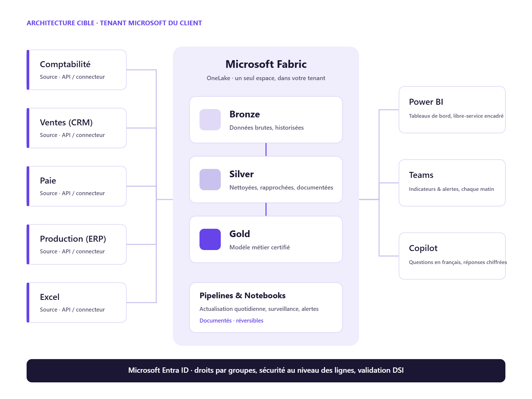Click 'Source · API / connecteur' under Comptabilité
Screen dimensions: 532x399
pyautogui.click(x=72, y=77)
